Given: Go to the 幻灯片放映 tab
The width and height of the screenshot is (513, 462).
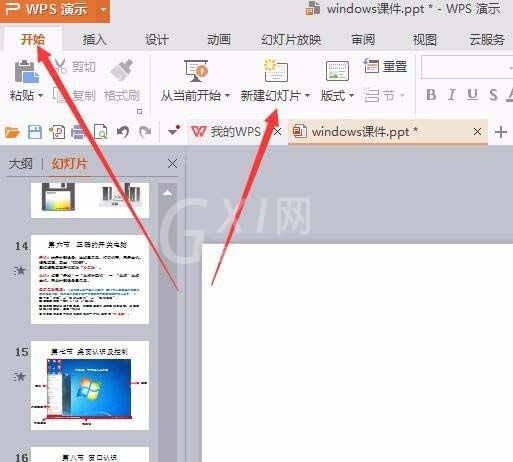Looking at the screenshot, I should click(x=291, y=40).
